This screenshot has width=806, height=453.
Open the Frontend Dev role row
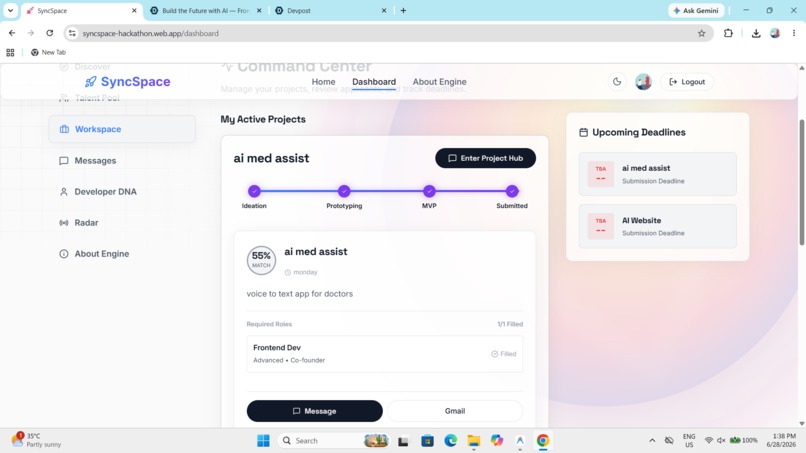point(384,354)
